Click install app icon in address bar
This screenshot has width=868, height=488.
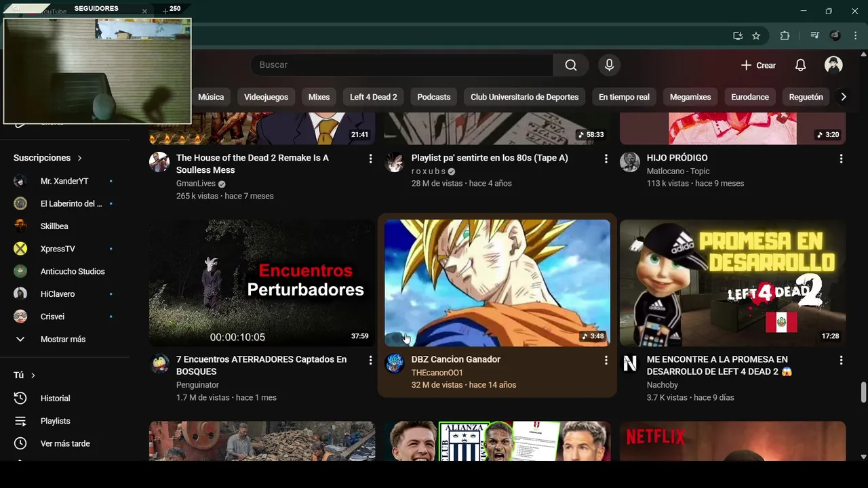pyautogui.click(x=738, y=36)
